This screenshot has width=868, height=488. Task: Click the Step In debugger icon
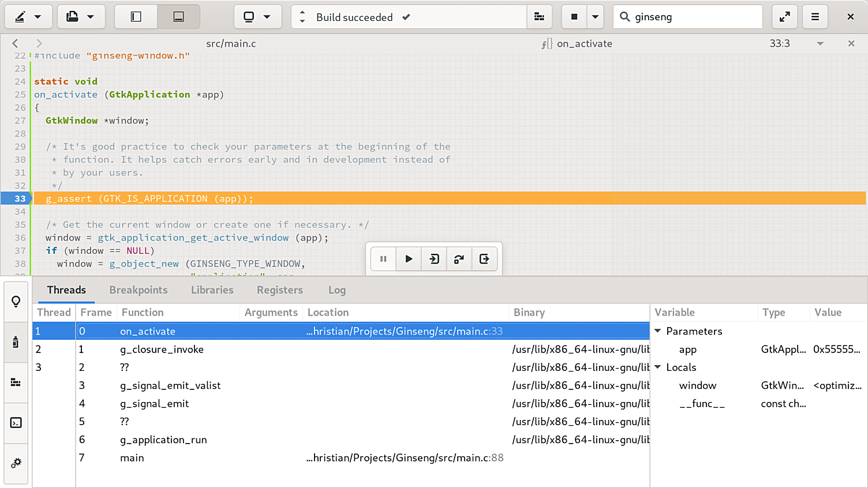click(x=434, y=259)
